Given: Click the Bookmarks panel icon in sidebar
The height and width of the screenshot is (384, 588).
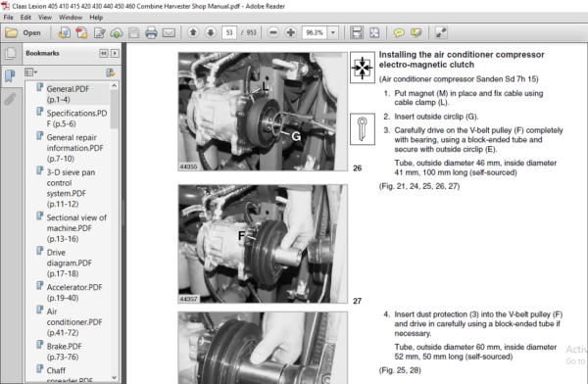Looking at the screenshot, I should coord(10,76).
